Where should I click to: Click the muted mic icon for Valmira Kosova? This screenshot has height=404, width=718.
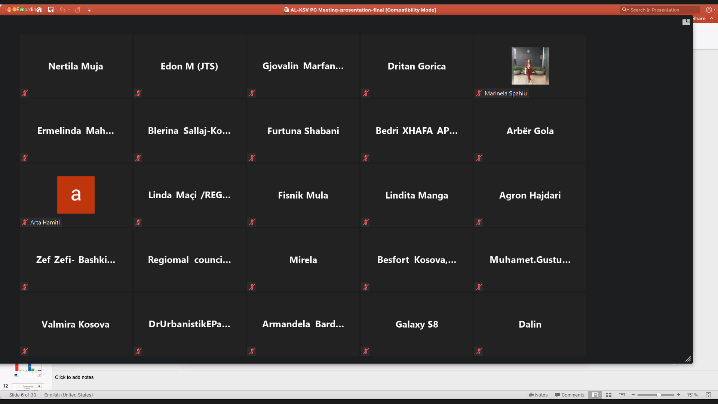pos(25,351)
